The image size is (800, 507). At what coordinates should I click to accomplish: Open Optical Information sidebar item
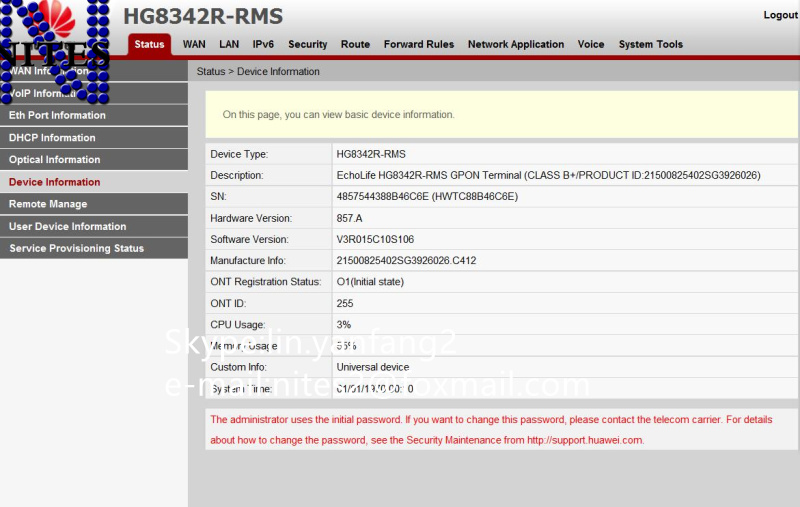click(94, 160)
